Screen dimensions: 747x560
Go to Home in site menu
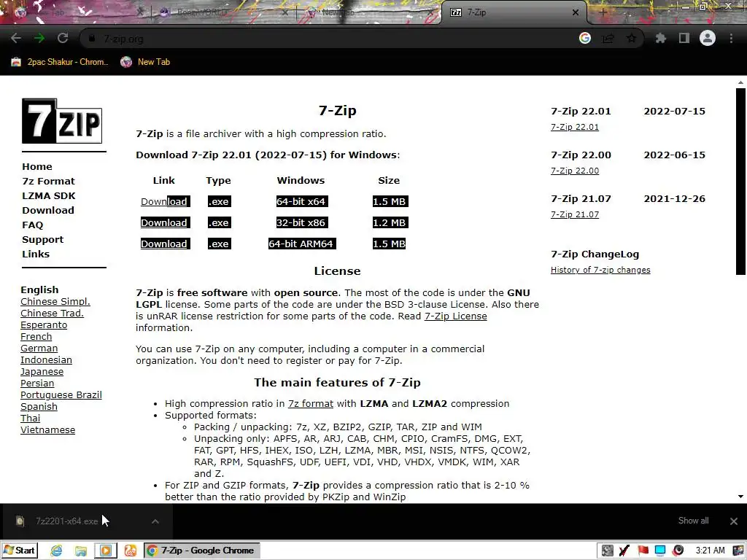click(x=37, y=167)
